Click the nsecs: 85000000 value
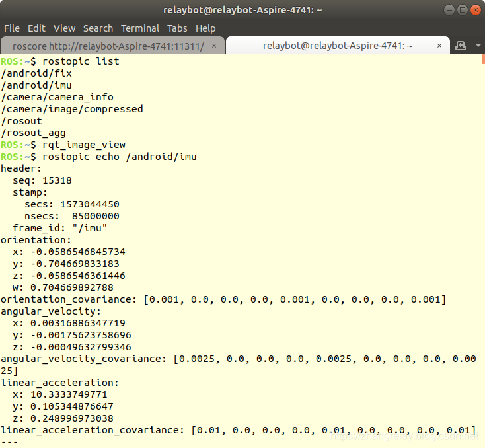Image resolution: width=485 pixels, height=448 pixels. tap(96, 216)
